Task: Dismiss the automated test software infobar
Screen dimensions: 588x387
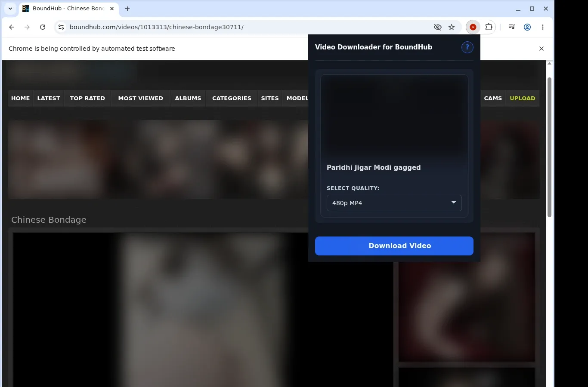Action: click(542, 49)
